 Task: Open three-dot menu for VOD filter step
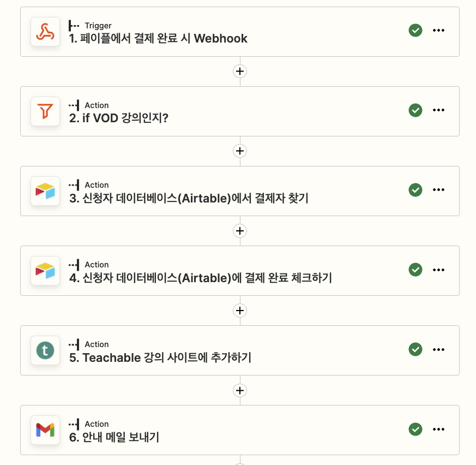[x=438, y=110]
